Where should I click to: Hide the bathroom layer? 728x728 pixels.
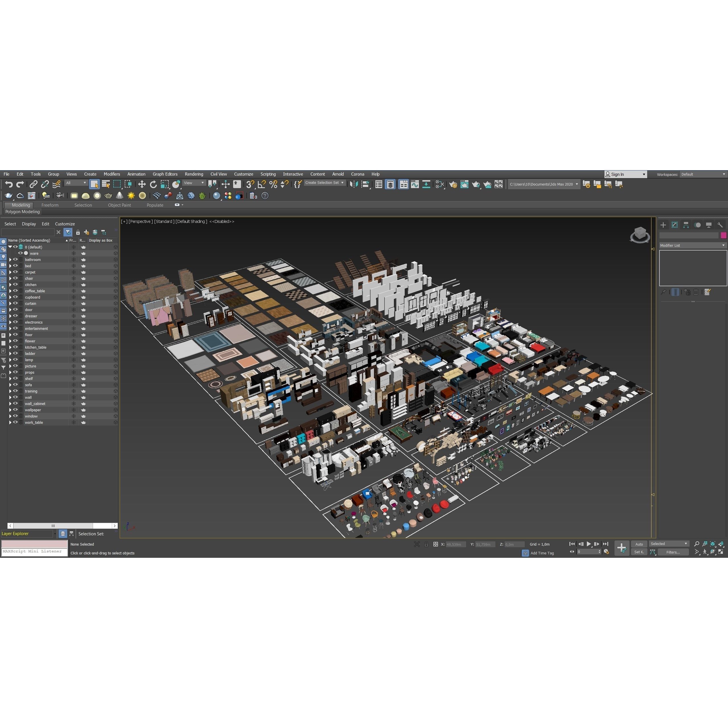pyautogui.click(x=15, y=260)
